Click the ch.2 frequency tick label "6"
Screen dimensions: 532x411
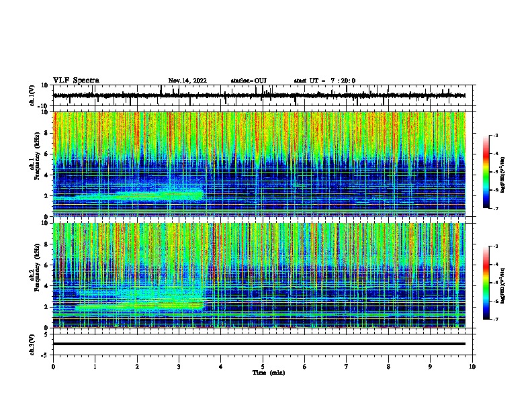(x=46, y=265)
